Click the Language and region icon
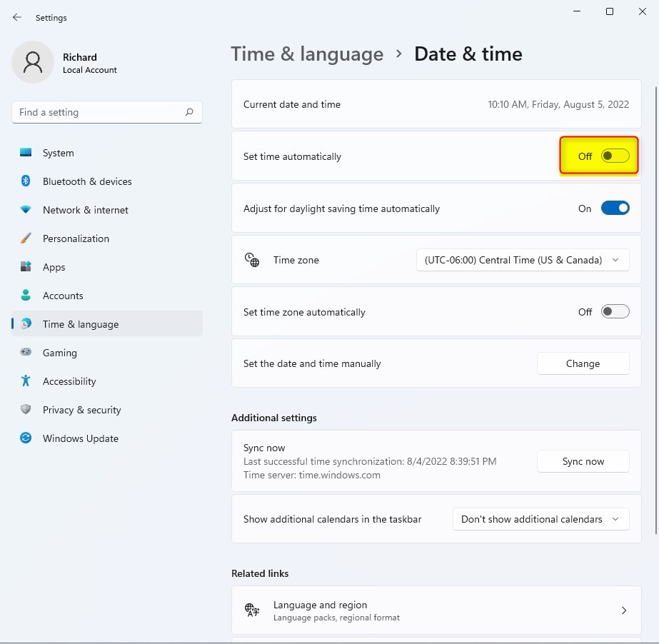 [x=252, y=610]
